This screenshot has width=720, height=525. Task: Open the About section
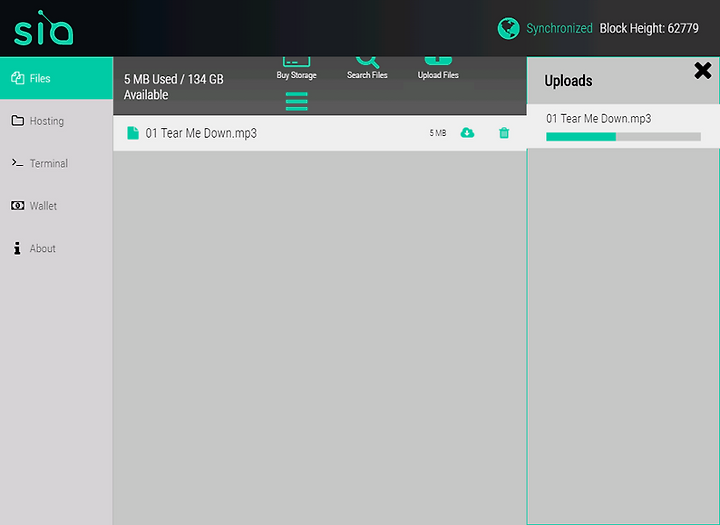click(x=56, y=248)
